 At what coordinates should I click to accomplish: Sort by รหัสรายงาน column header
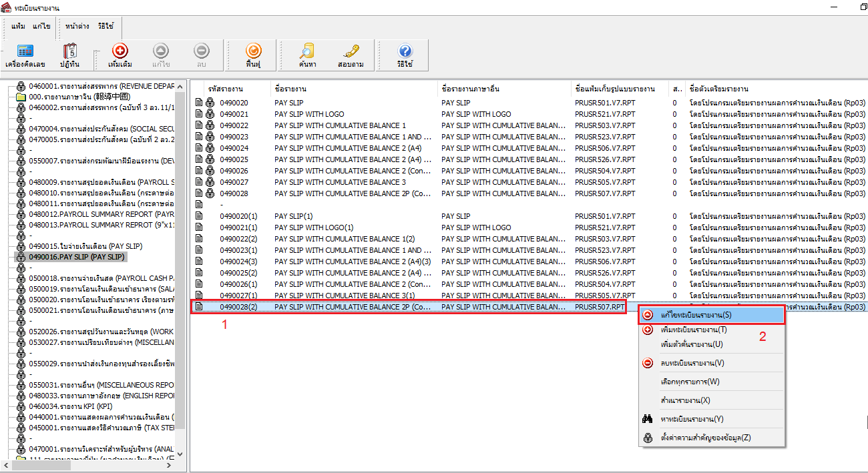click(225, 89)
